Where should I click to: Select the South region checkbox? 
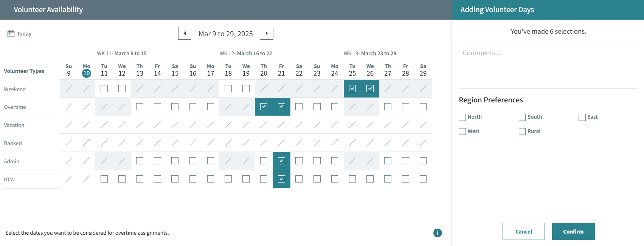tap(522, 117)
